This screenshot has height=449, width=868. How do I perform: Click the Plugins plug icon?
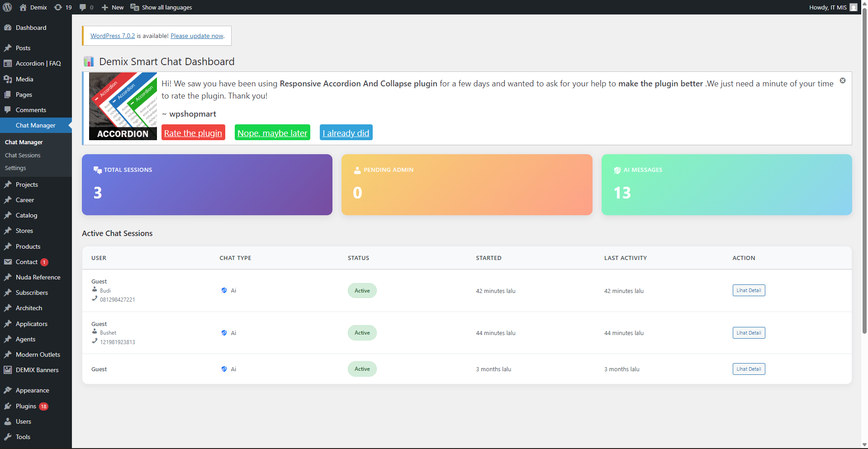point(8,406)
